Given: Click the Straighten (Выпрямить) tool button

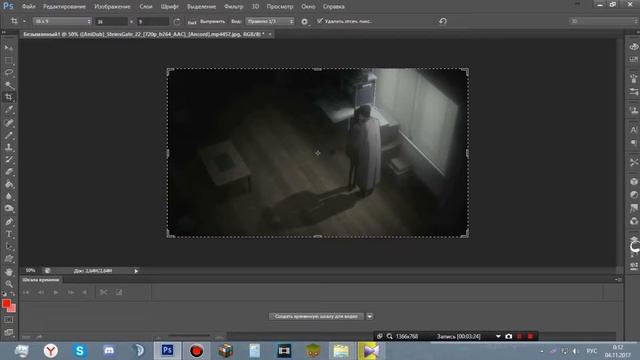Looking at the screenshot, I should tap(207, 21).
